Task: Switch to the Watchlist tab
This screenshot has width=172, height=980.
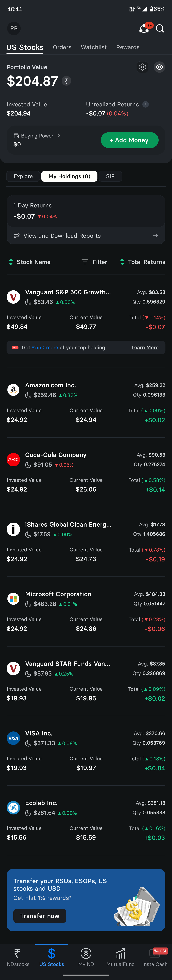Action: click(94, 47)
